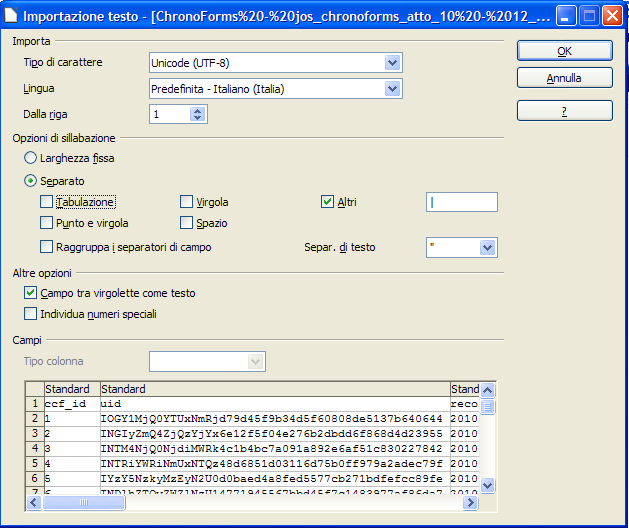Click the uid value starting with INTM4NjQ0
Screen dimensions: 629x528
pos(275,448)
